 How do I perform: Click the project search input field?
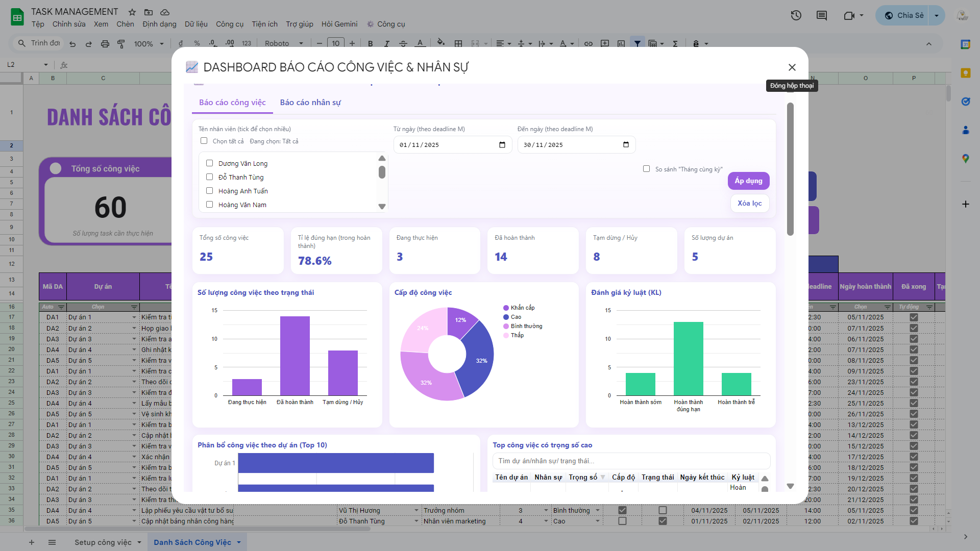[631, 461]
